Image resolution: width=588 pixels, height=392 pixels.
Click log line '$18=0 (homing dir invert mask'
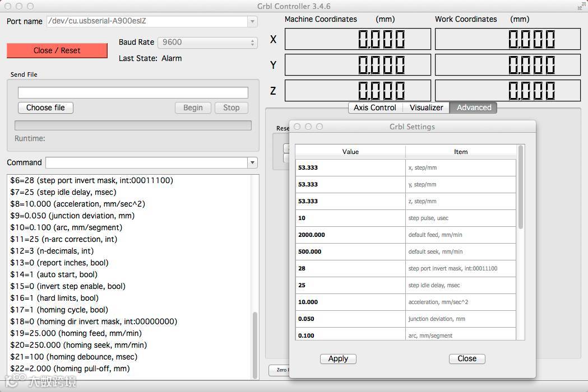pos(94,321)
